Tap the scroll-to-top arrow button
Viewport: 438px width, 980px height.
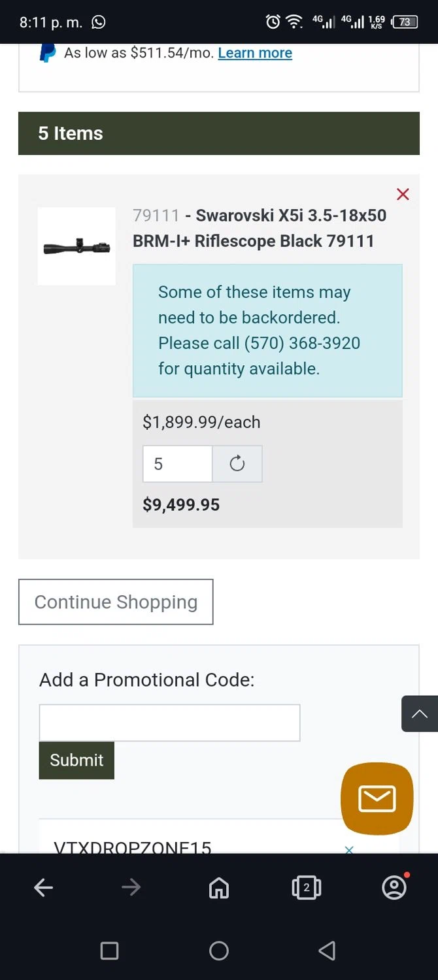click(420, 713)
